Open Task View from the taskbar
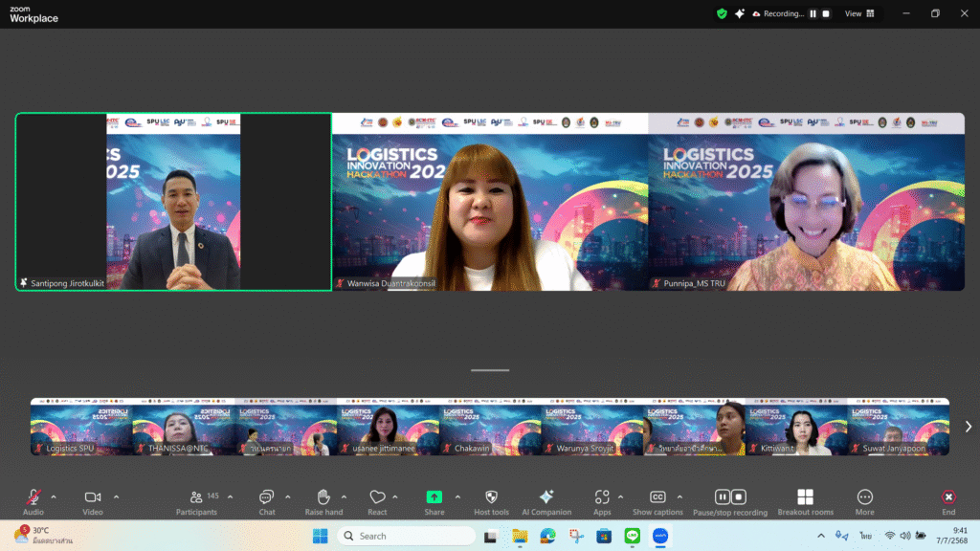980x551 pixels. [491, 536]
